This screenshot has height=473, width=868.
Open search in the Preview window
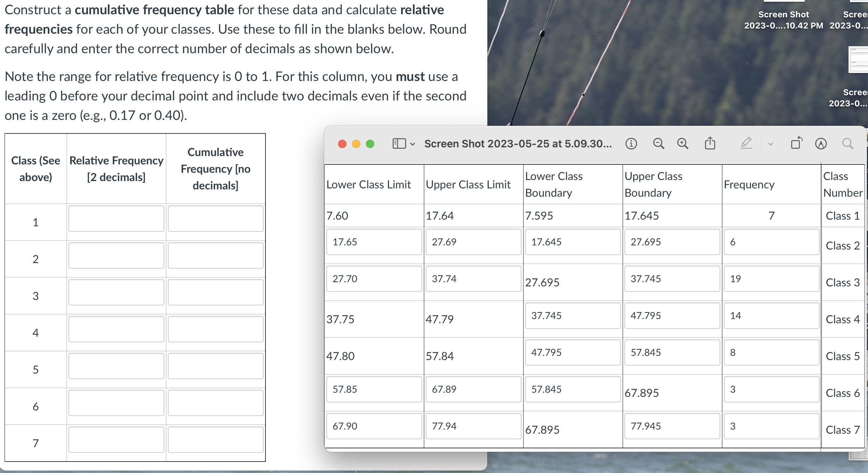(x=848, y=144)
